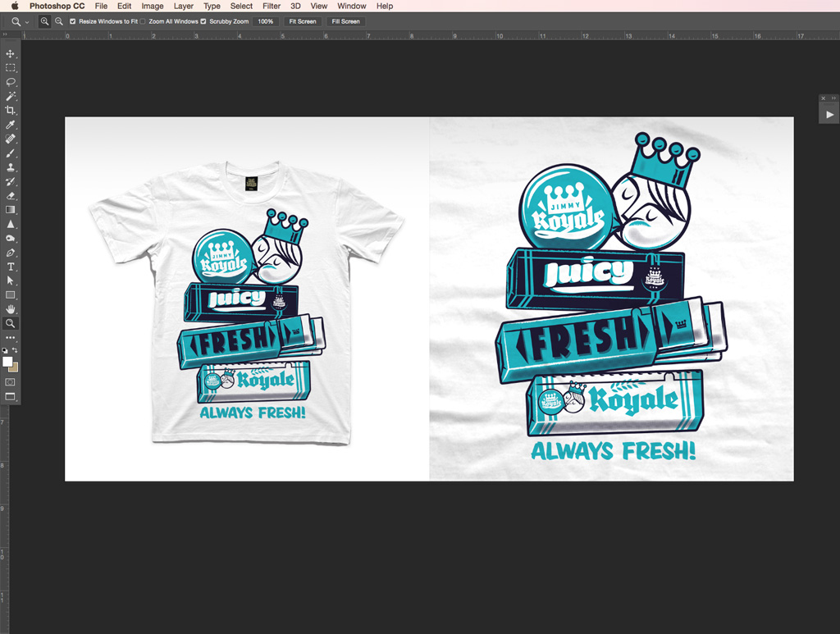Open the Filter menu
The image size is (840, 634).
click(x=272, y=6)
